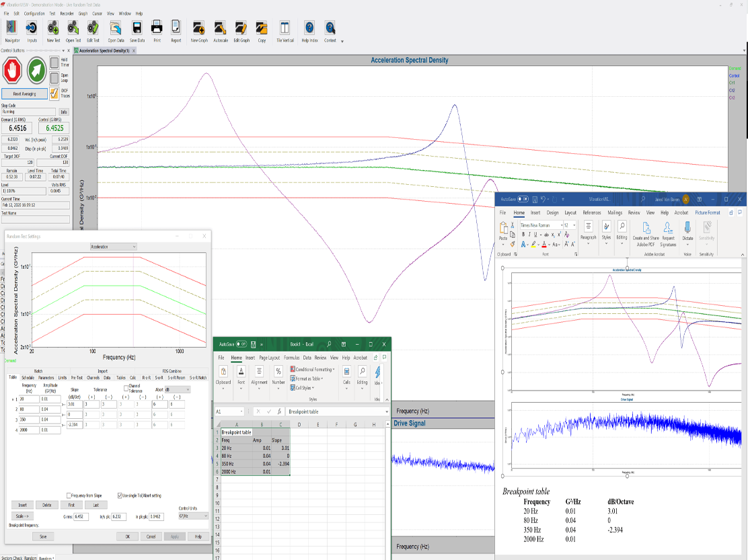Enable the Frequency from Slope checkbox
The width and height of the screenshot is (748, 560).
click(69, 495)
